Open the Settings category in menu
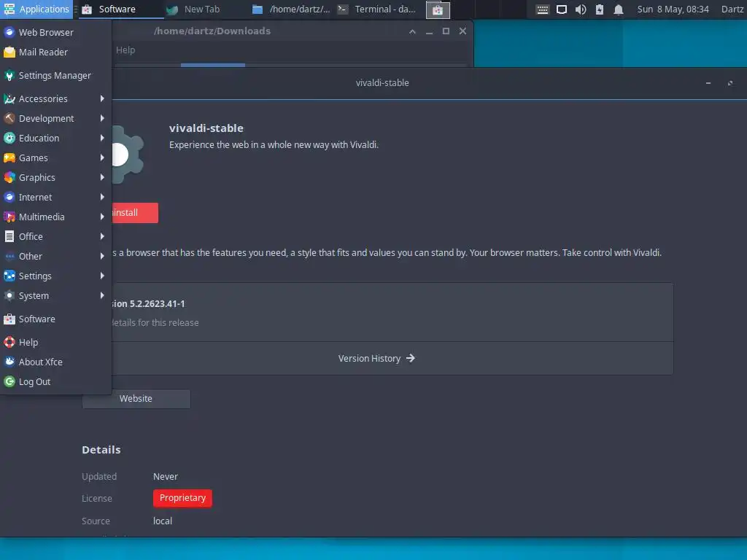This screenshot has height=560, width=747. pyautogui.click(x=55, y=276)
